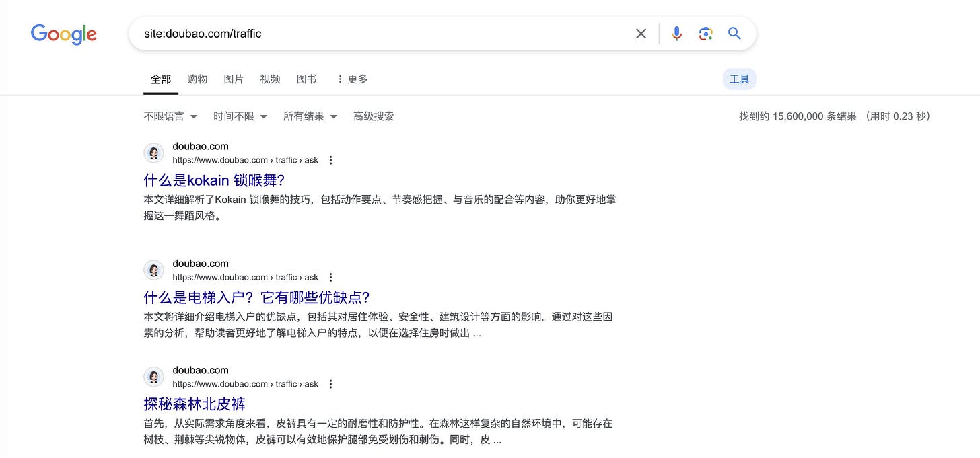Click the result count text 找到约 15,600,000 条结果

(798, 116)
